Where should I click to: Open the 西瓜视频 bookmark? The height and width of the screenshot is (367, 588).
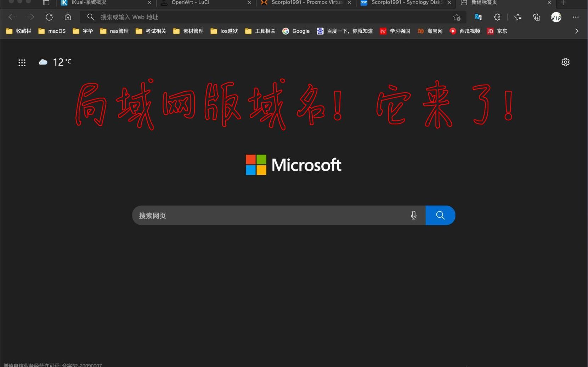(465, 31)
